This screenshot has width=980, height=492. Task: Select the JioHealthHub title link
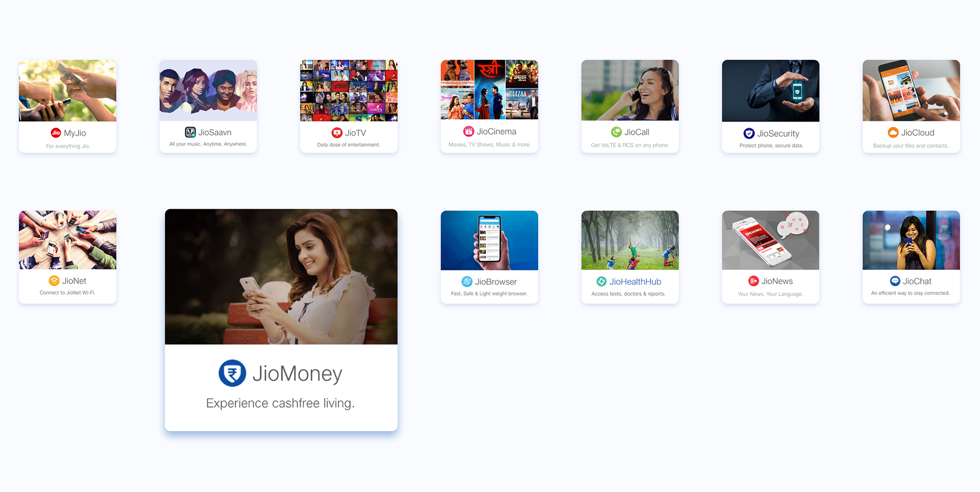pyautogui.click(x=635, y=281)
